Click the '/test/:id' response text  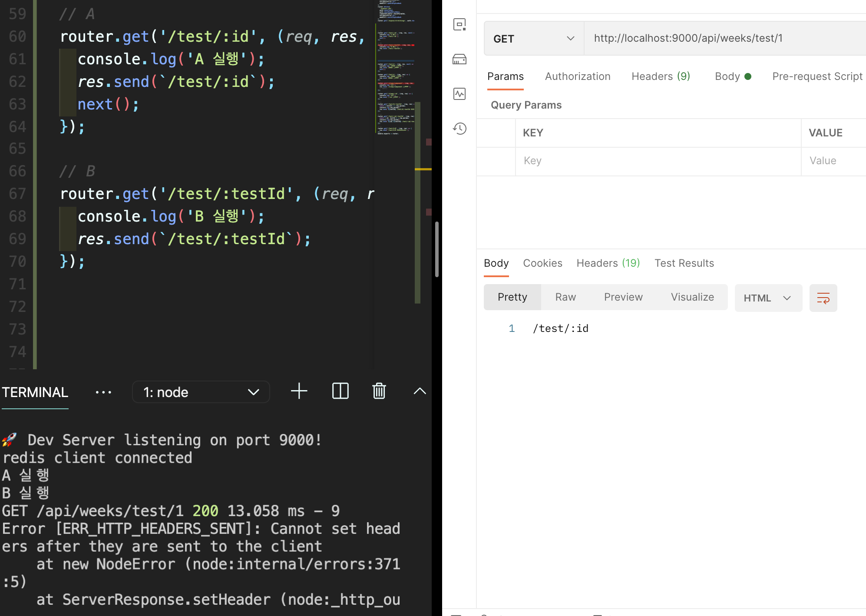tap(560, 328)
